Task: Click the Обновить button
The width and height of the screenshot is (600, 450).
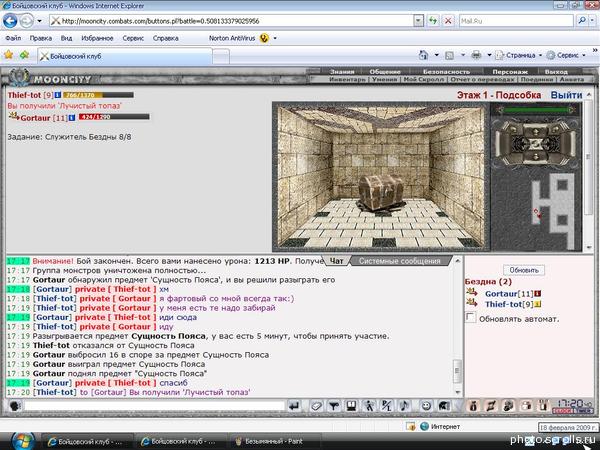Action: tap(524, 270)
